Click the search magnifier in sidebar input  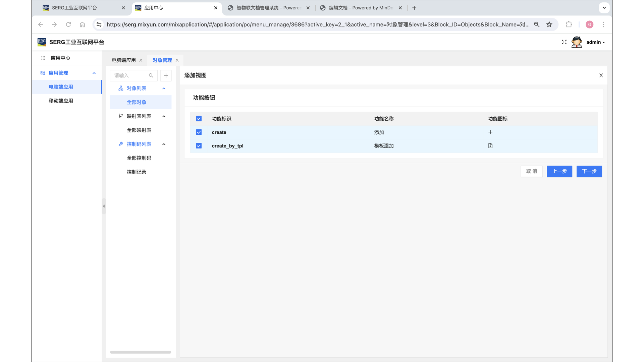151,76
